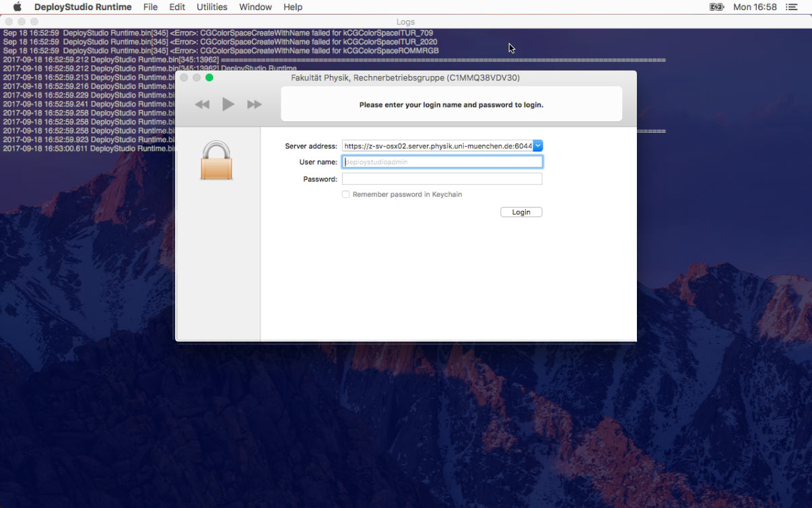Click log line mentioning kCGColorSpaceROMMRGB

[221, 51]
